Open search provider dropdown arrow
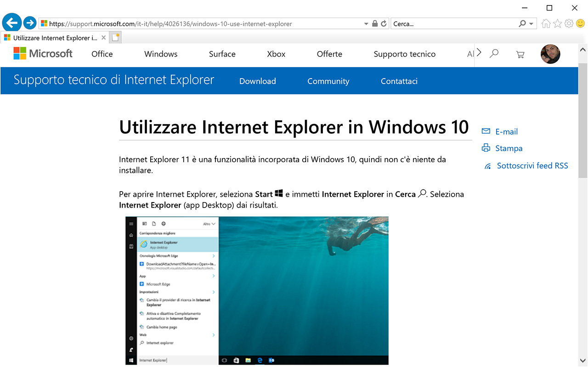Screen dimensions: 588x367 pyautogui.click(x=531, y=23)
